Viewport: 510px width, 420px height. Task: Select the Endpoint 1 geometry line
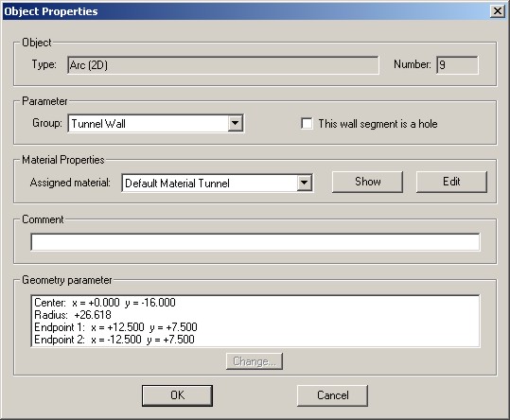click(115, 327)
